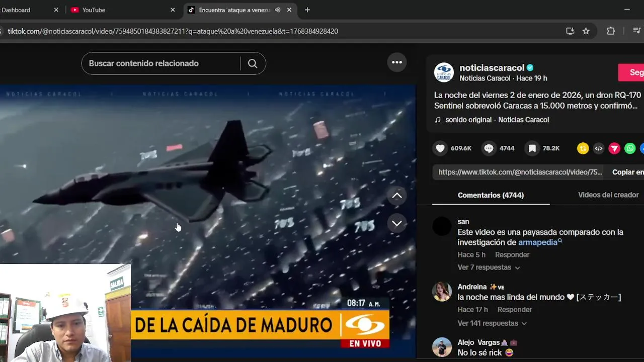Click the '4744' comments count
The width and height of the screenshot is (644, 362).
pyautogui.click(x=507, y=148)
